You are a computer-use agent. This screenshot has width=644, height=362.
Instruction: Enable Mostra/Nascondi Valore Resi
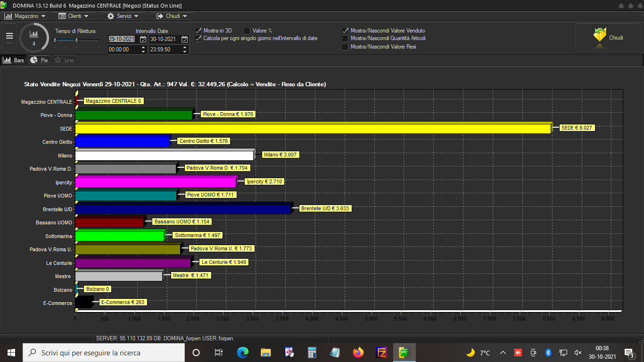pos(345,47)
